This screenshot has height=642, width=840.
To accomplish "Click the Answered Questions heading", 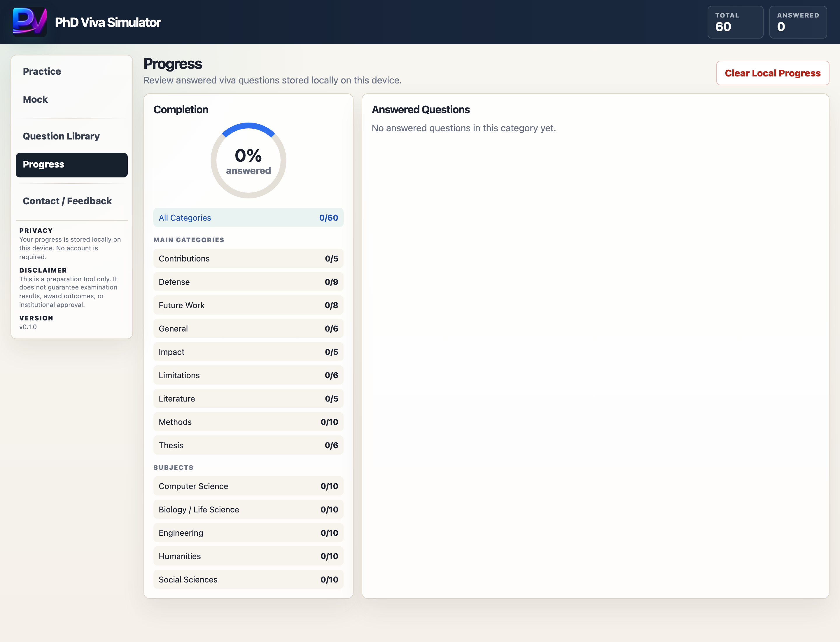I will pyautogui.click(x=421, y=110).
